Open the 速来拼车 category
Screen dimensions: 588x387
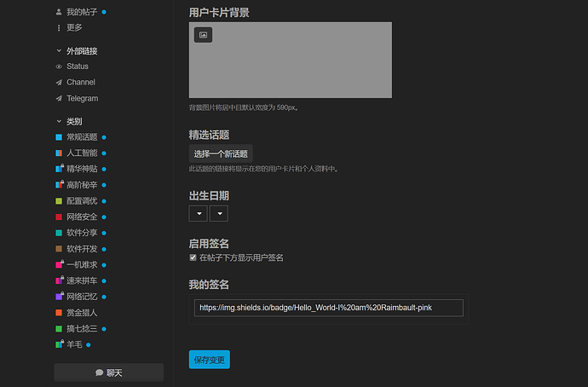(82, 281)
